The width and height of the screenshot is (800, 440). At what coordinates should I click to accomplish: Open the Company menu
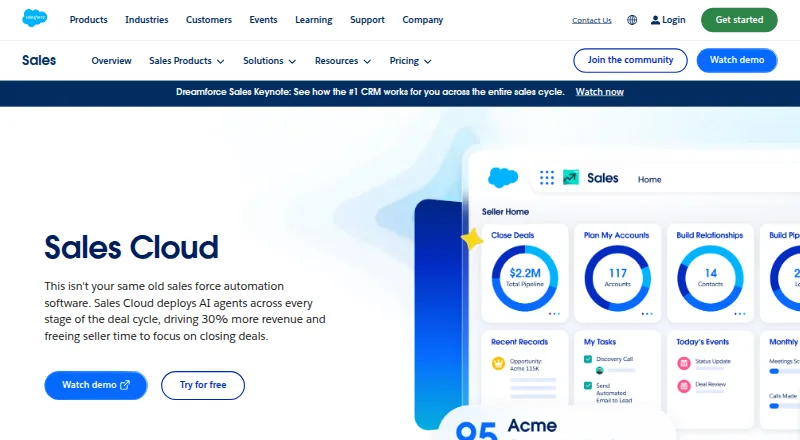coord(422,20)
